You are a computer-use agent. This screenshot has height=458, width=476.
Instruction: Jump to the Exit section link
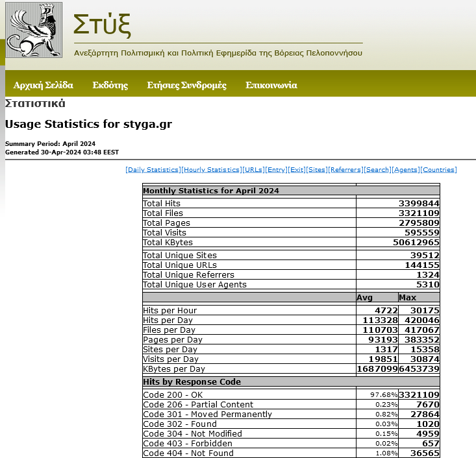pos(297,169)
